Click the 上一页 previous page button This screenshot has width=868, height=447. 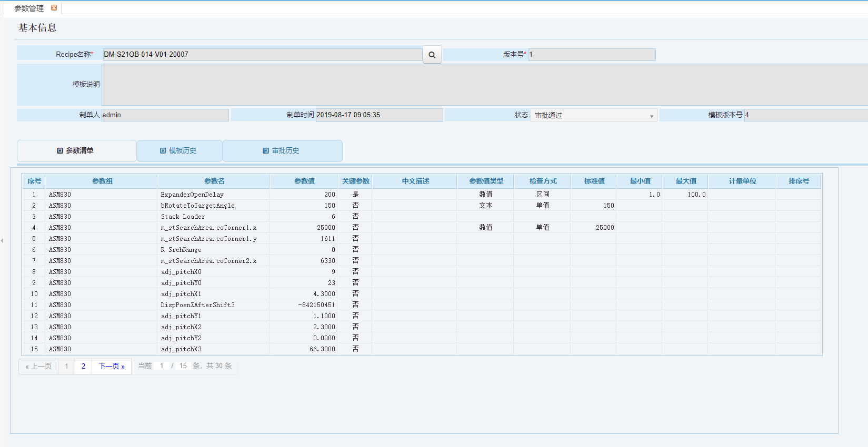38,366
